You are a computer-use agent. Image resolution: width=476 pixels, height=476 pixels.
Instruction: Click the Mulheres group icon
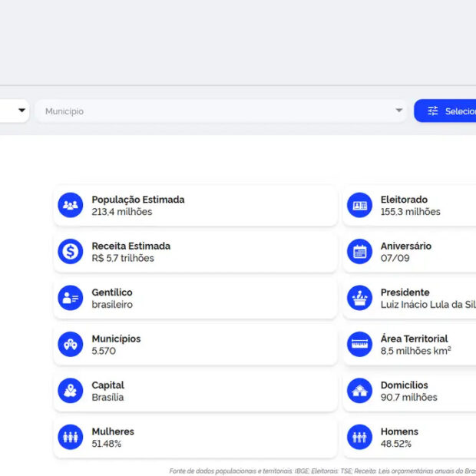71,437
